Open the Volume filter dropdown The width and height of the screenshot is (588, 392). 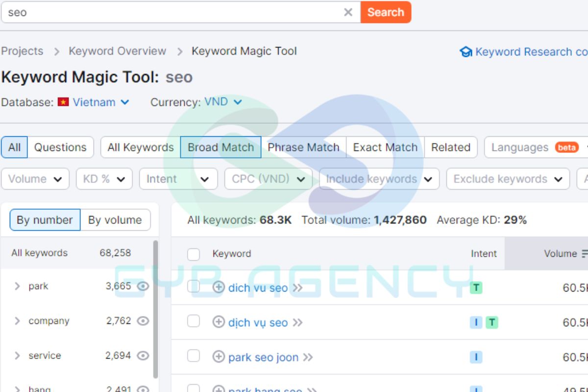click(35, 179)
